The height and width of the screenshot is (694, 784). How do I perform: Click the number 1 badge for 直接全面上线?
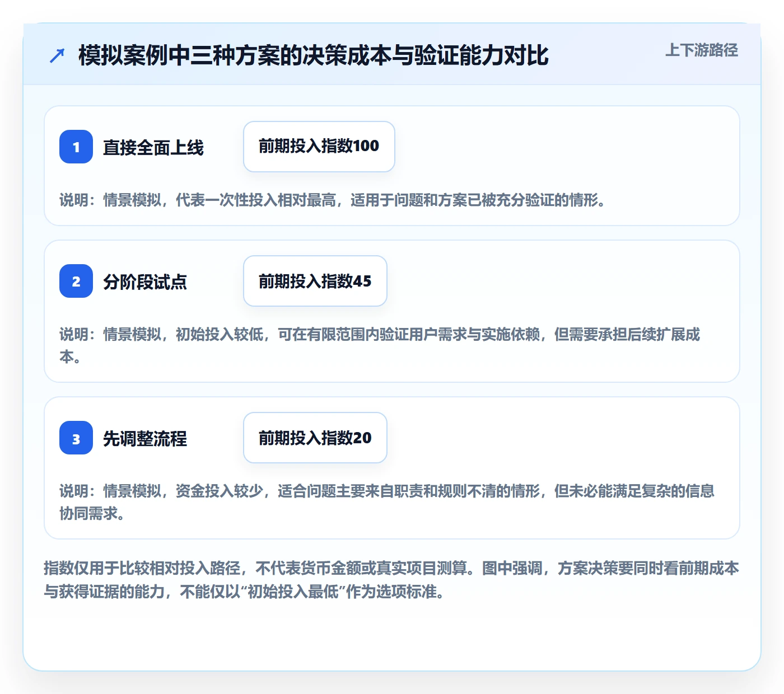pos(76,147)
